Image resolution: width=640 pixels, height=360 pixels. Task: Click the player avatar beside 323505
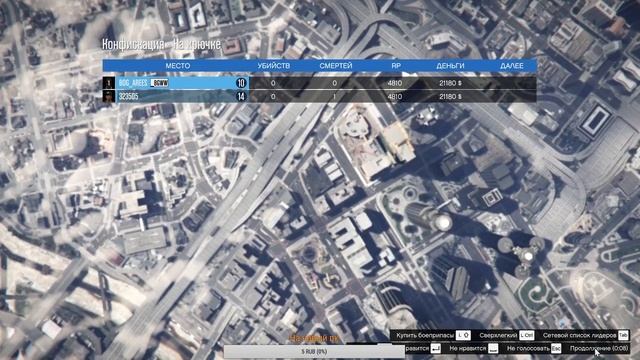pos(109,96)
